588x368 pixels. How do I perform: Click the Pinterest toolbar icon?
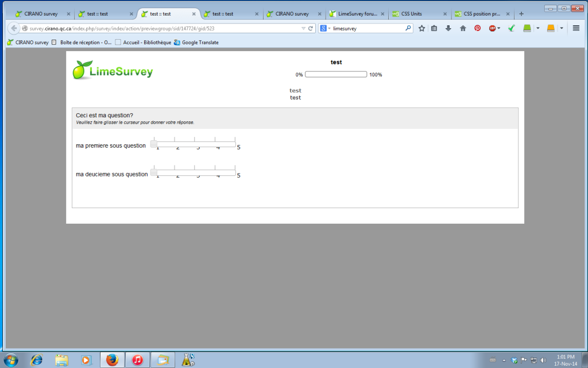point(477,28)
